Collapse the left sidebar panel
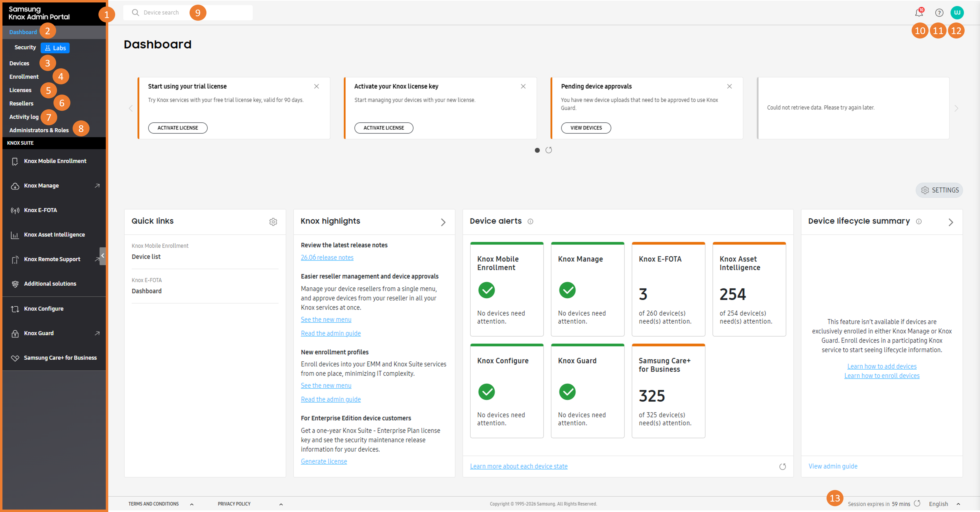The width and height of the screenshot is (980, 512). (x=102, y=256)
